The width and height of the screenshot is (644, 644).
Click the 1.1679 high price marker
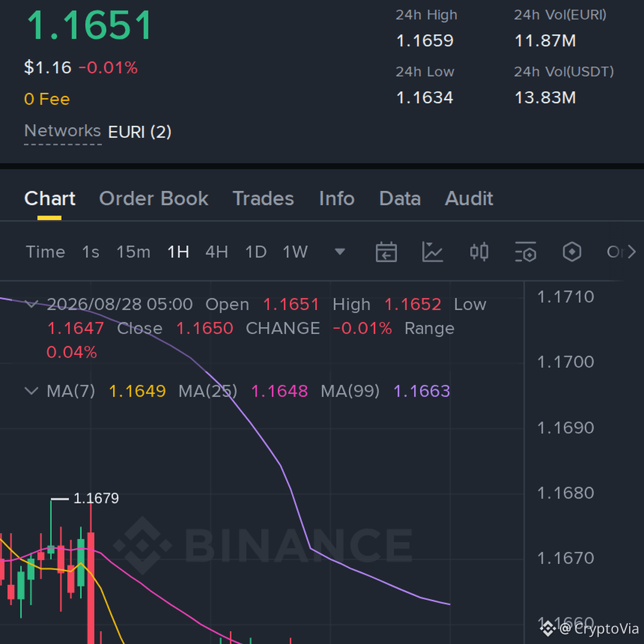(96, 498)
